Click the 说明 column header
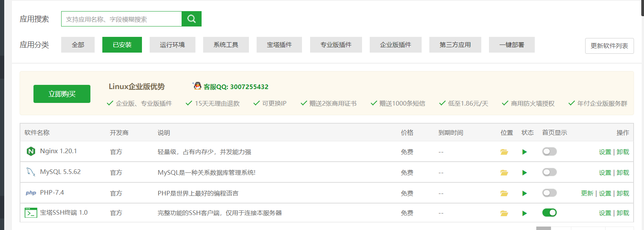Image resolution: width=644 pixels, height=230 pixels. pos(164,132)
